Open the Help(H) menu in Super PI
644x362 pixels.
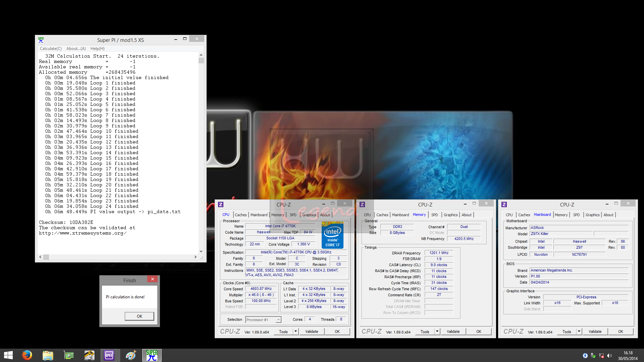coord(98,49)
